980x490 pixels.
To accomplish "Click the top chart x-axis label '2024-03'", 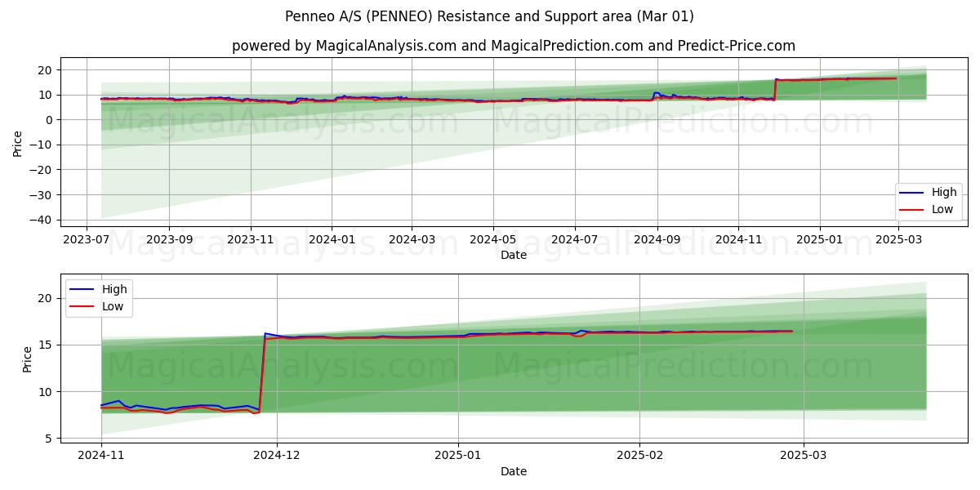I will (x=411, y=240).
